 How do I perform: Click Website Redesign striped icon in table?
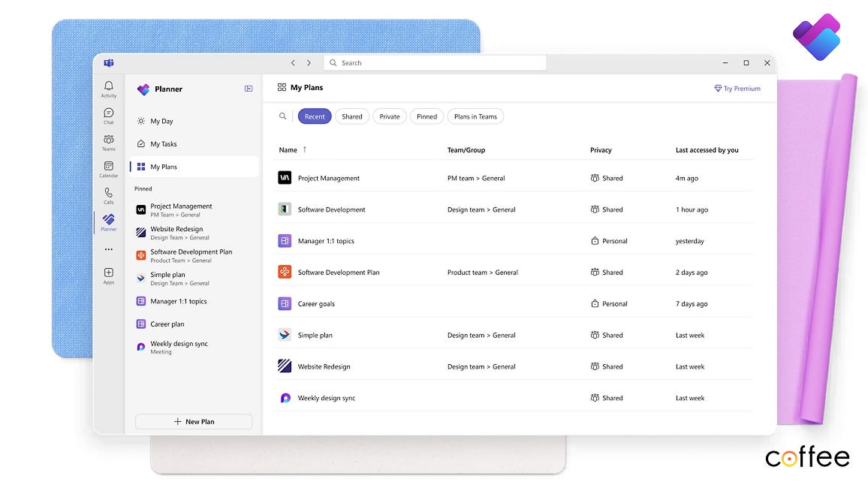coord(285,366)
